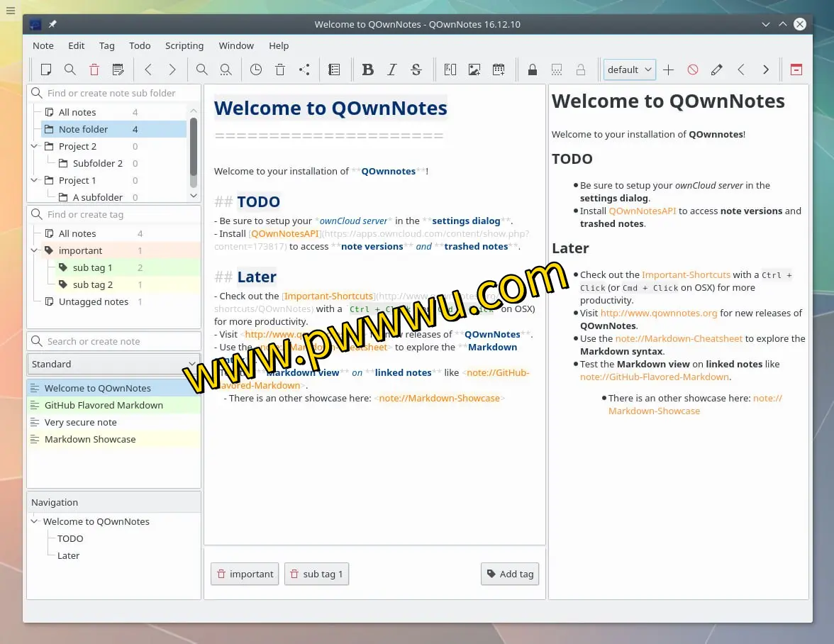Click the Add tag button
The height and width of the screenshot is (644, 834).
pyautogui.click(x=509, y=574)
